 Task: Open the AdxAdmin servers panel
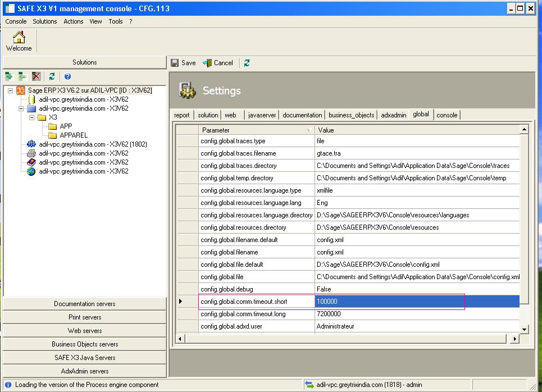coord(85,371)
